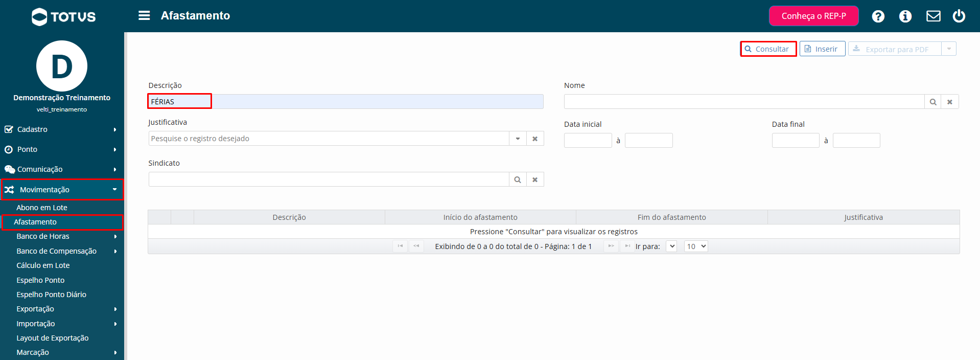The width and height of the screenshot is (980, 360).
Task: Open the Ir para page dropdown
Action: point(671,246)
